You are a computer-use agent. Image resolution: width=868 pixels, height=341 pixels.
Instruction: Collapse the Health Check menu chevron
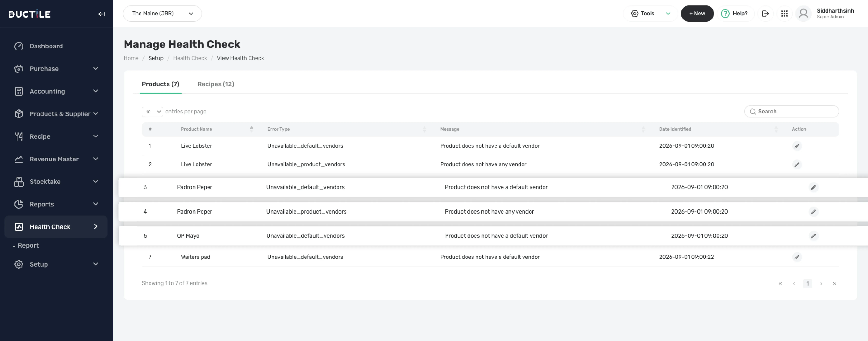coord(96,227)
